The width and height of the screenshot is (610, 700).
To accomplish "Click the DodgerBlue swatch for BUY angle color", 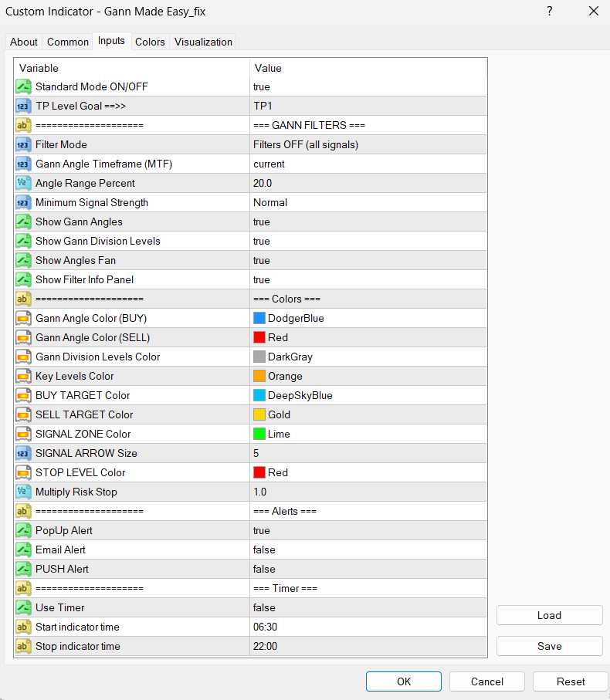I will click(x=259, y=318).
